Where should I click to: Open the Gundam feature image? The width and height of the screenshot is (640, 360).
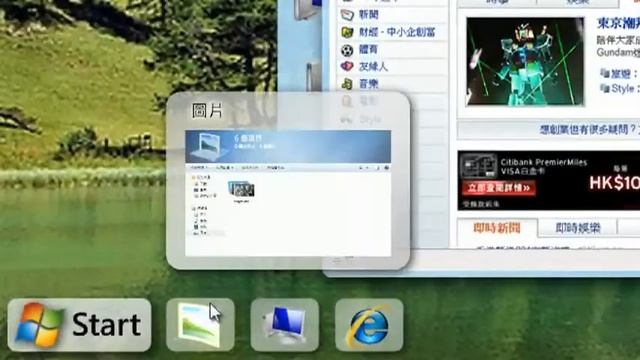[525, 61]
